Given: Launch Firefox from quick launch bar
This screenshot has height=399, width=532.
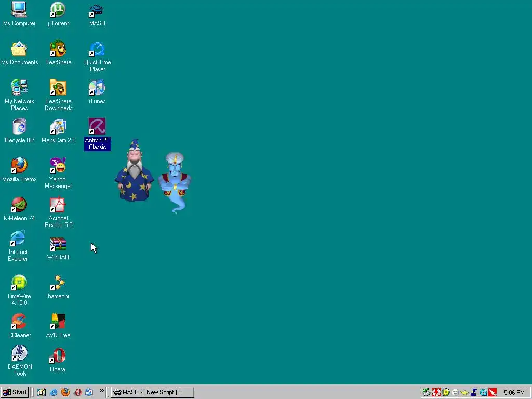Looking at the screenshot, I should (x=65, y=392).
